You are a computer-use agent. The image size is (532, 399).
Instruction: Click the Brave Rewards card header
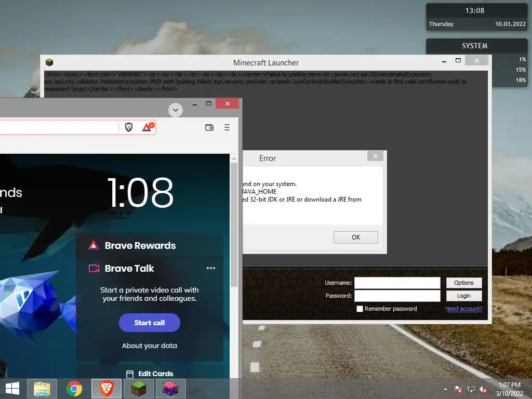[x=150, y=245]
